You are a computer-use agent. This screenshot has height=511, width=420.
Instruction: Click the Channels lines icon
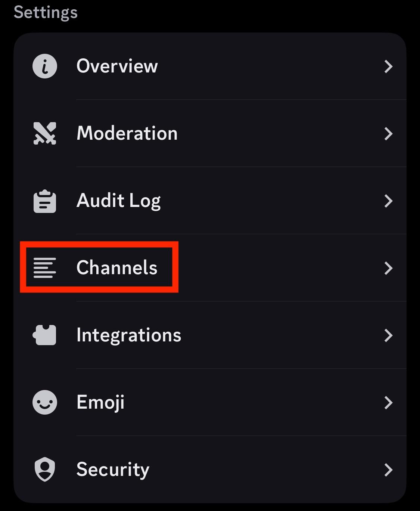point(45,268)
